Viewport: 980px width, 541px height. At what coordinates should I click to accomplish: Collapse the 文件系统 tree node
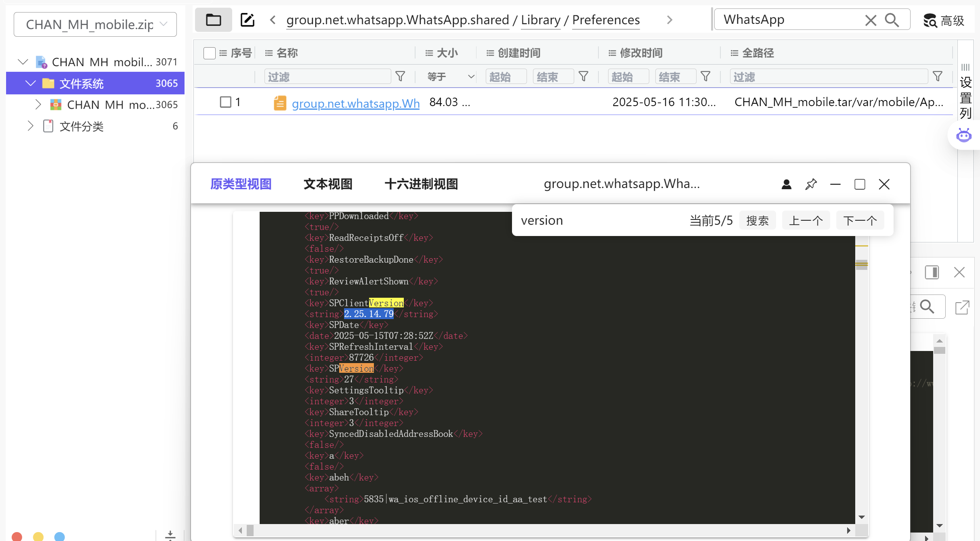(30, 83)
